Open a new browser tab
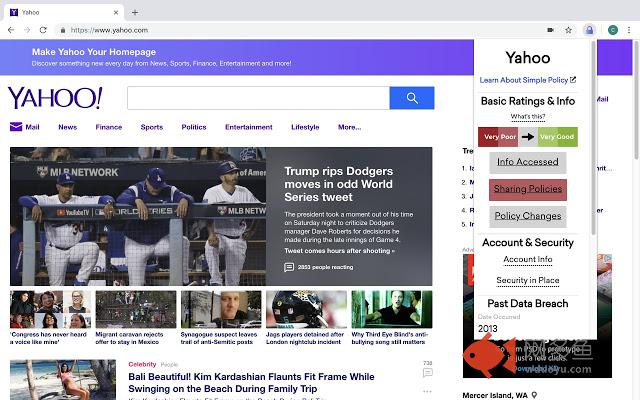This screenshot has width=640, height=400. tap(135, 12)
